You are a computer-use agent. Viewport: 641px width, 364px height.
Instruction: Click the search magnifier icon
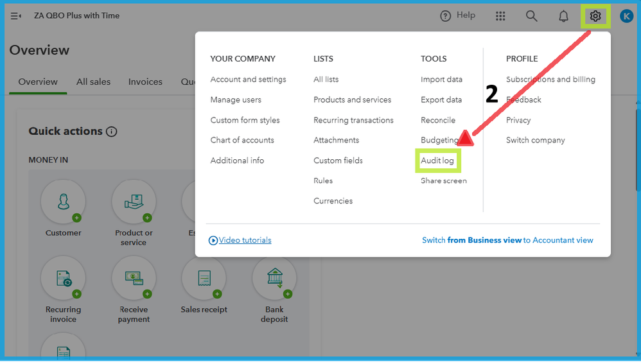[532, 16]
